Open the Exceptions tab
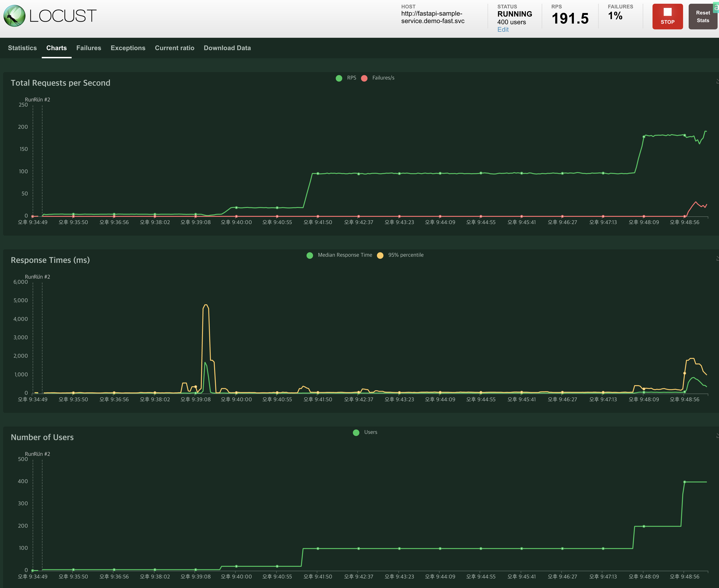The image size is (719, 588). (x=128, y=48)
